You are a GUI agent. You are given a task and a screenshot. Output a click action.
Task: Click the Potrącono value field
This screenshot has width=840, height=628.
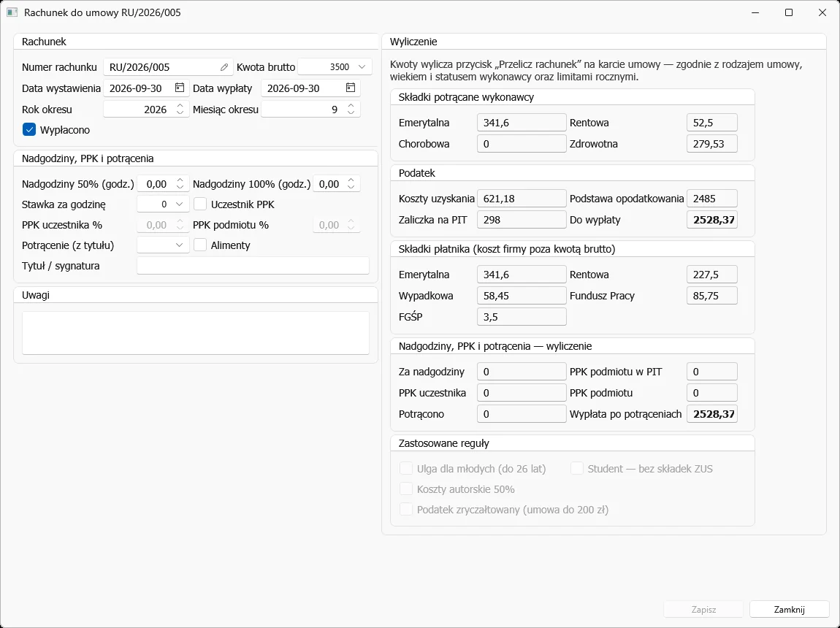click(x=522, y=414)
